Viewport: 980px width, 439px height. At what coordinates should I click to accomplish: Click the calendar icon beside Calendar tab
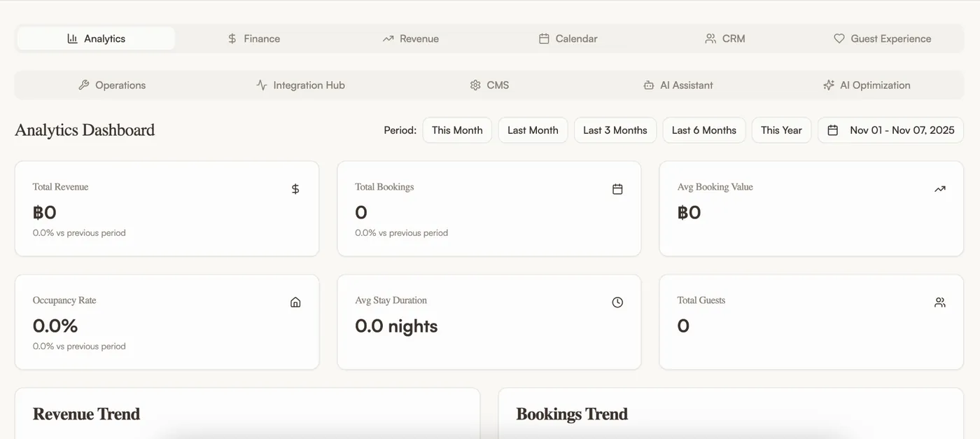click(x=544, y=39)
